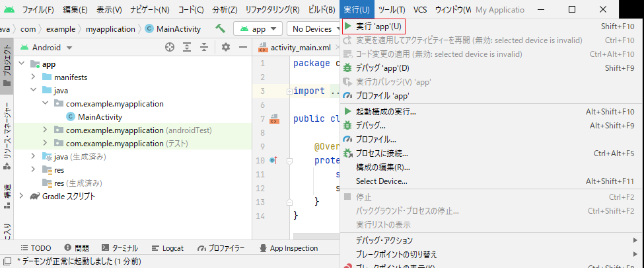Click the gutter XML related-file icon on line 7
644x268 pixels.
tap(274, 119)
